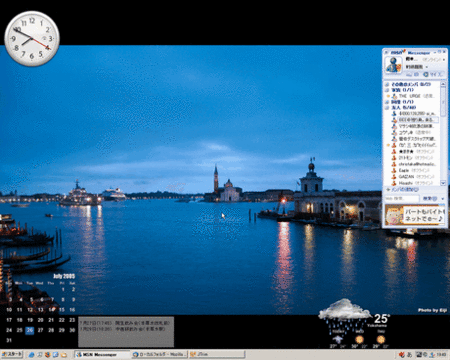The width and height of the screenshot is (450, 360).
Task: Select the christaka hotmail contact
Action: tap(417, 164)
